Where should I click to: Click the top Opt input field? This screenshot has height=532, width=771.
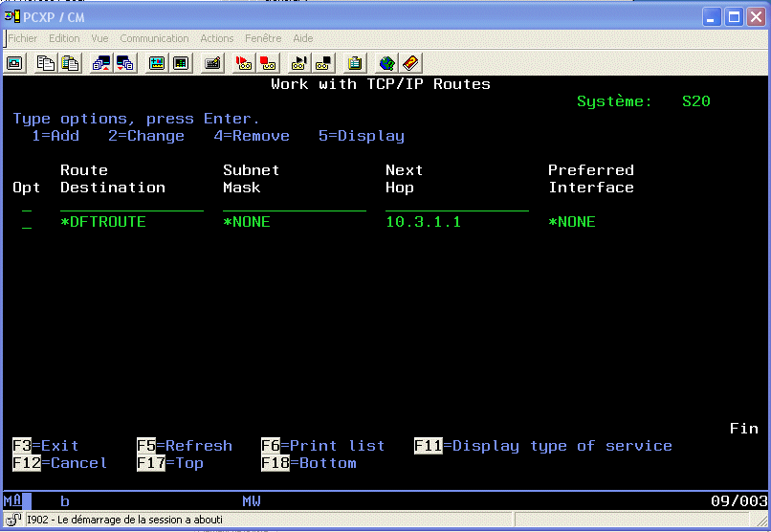(x=27, y=206)
